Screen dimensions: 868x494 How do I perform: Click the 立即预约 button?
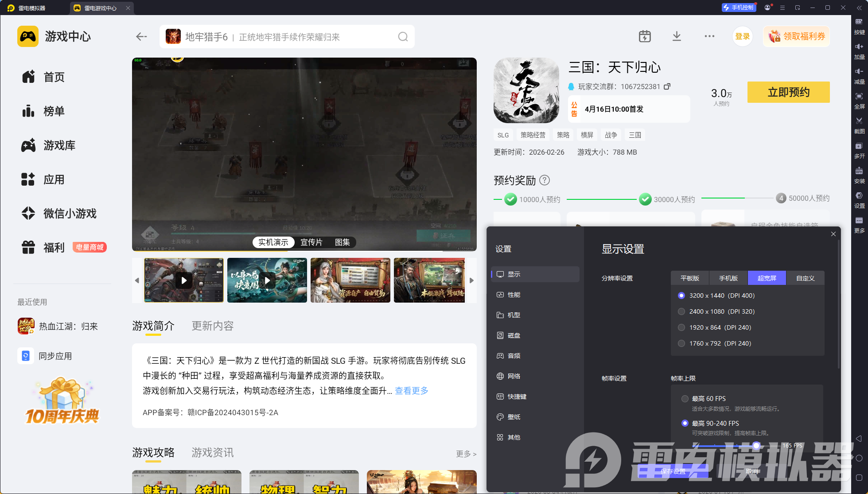(x=788, y=92)
